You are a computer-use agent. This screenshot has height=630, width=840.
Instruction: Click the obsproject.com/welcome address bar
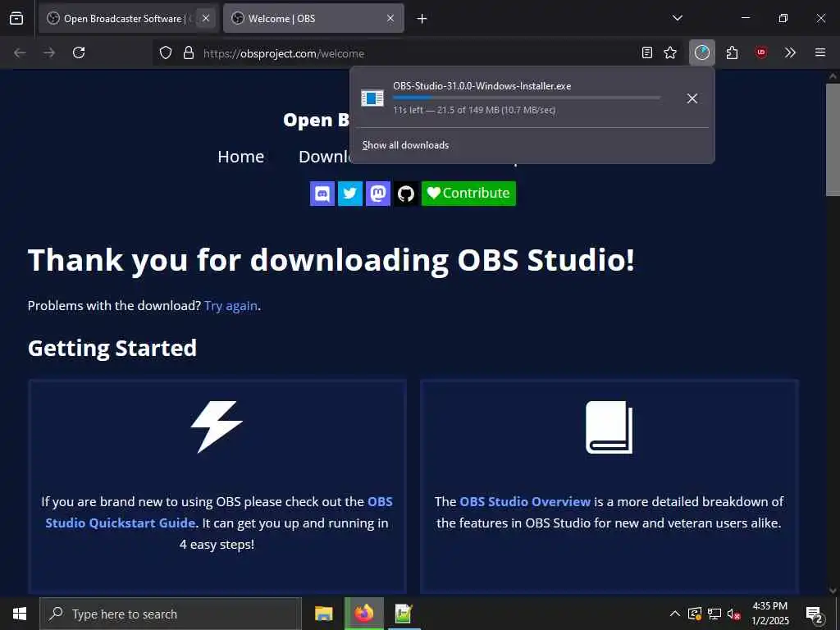418,53
